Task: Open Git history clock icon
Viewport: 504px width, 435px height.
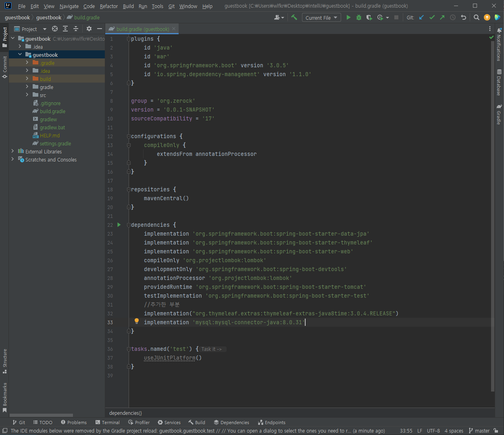Action: click(x=453, y=17)
